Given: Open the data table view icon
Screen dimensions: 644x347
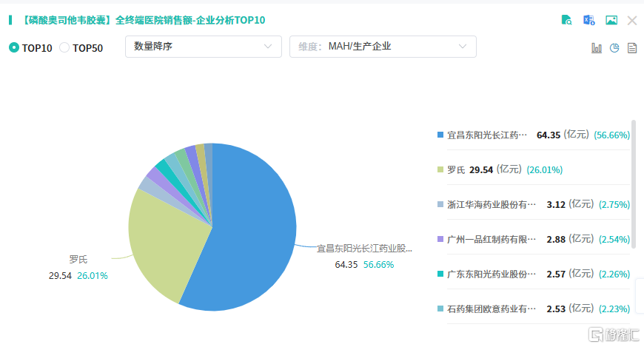Looking at the screenshot, I should click(x=632, y=48).
